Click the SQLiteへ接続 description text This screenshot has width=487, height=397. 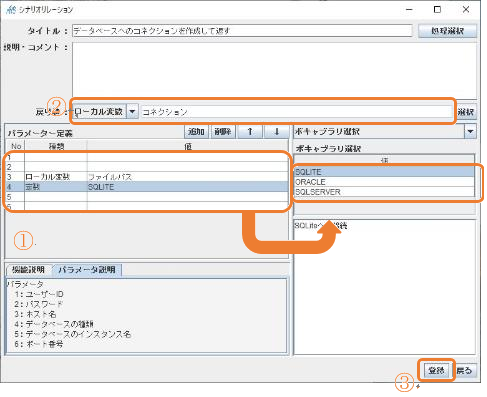(321, 226)
